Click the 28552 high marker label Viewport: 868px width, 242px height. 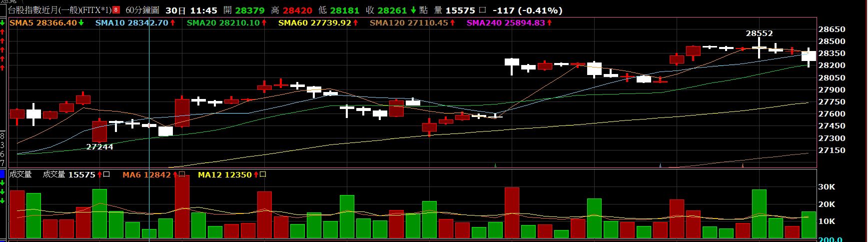759,33
